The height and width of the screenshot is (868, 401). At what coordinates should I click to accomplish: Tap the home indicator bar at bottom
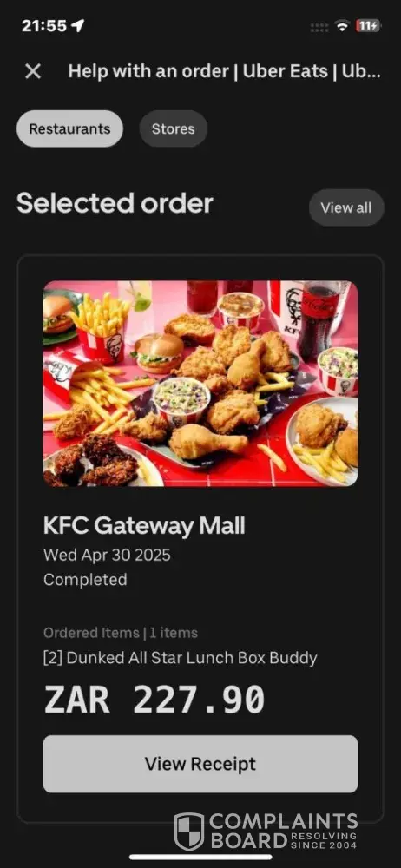click(x=200, y=858)
